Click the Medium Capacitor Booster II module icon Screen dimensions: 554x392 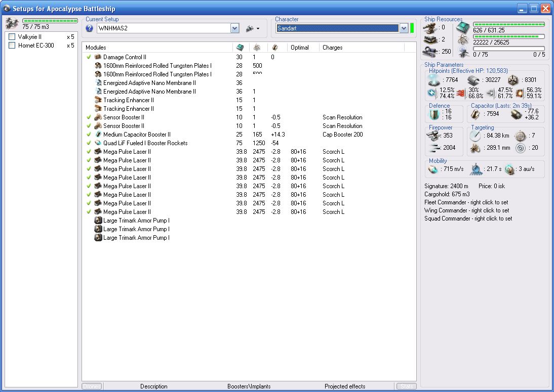tap(98, 135)
